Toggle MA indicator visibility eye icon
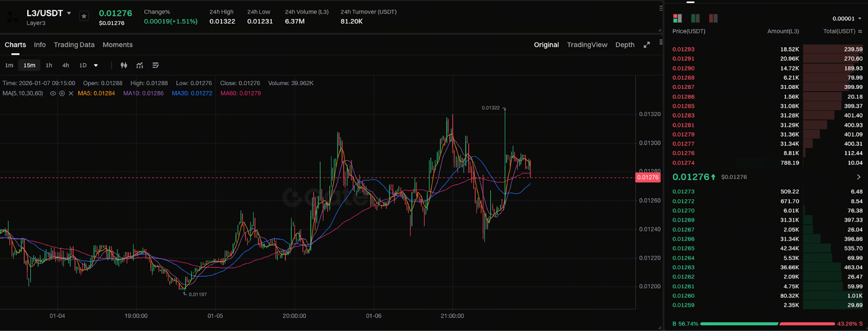Image resolution: width=868 pixels, height=331 pixels. 53,93
